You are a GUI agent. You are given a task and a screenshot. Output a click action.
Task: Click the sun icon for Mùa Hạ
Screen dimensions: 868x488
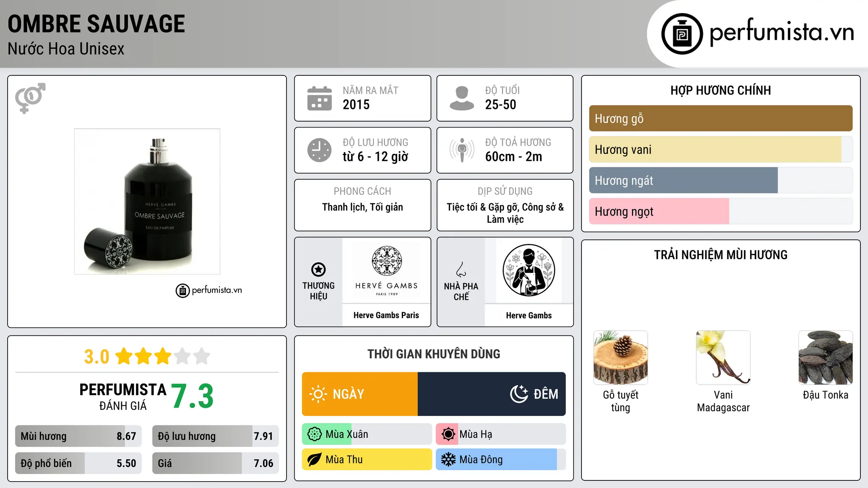tap(448, 434)
